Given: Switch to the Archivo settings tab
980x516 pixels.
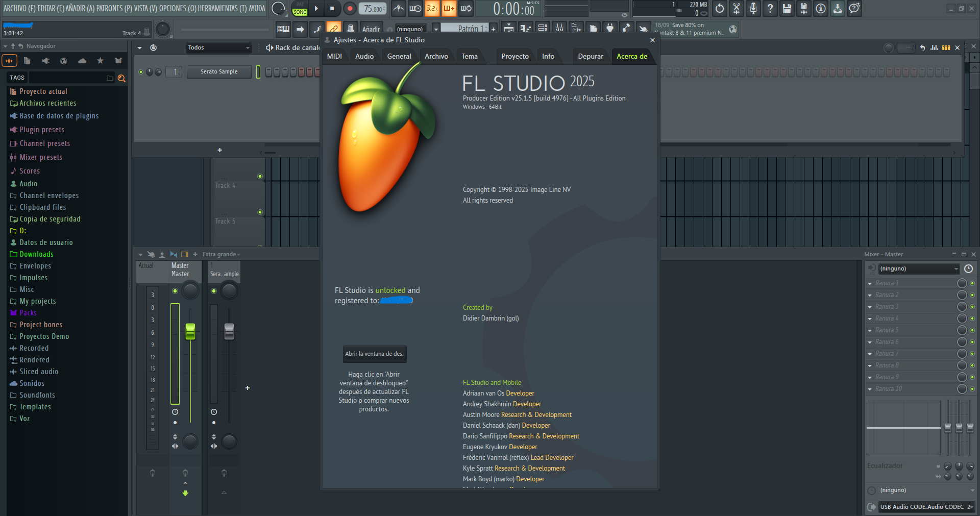Looking at the screenshot, I should pos(436,56).
